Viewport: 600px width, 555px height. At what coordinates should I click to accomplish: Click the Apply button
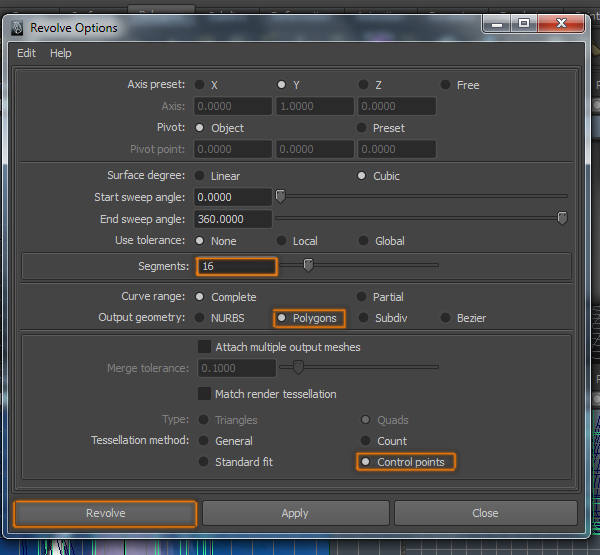point(295,513)
